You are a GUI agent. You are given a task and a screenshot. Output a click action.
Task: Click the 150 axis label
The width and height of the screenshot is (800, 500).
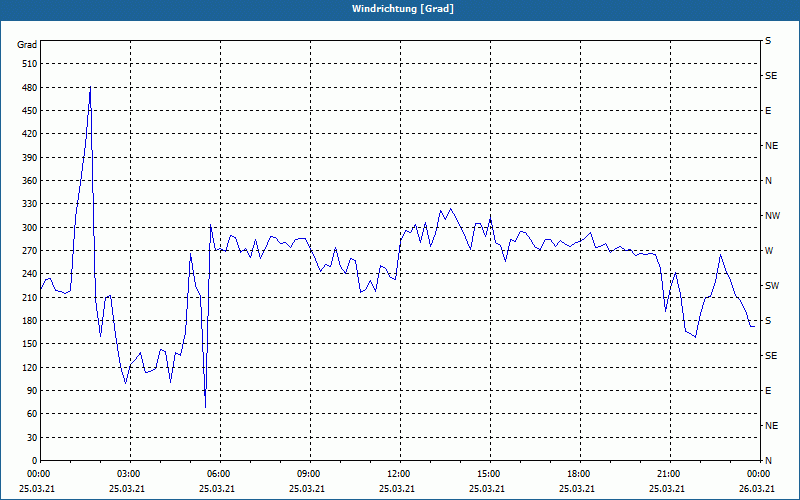point(30,344)
